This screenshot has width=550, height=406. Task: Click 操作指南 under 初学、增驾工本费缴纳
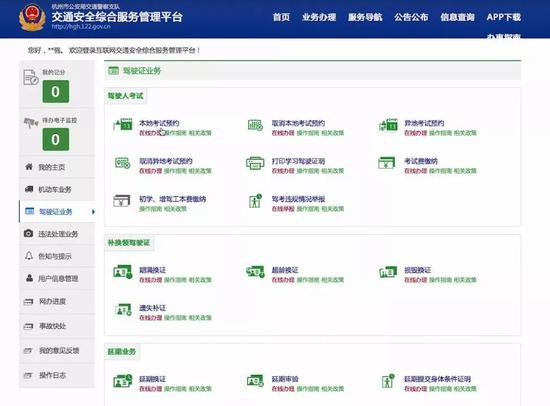(x=150, y=209)
